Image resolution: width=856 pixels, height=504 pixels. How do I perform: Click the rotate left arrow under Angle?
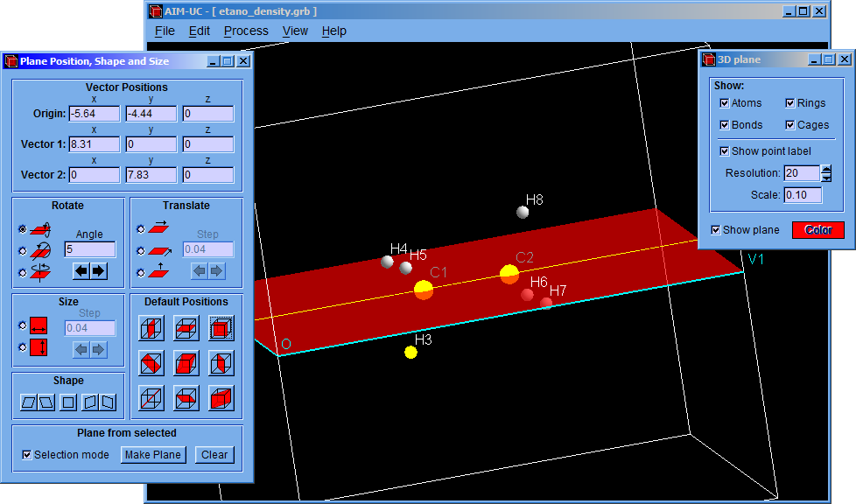coord(81,271)
